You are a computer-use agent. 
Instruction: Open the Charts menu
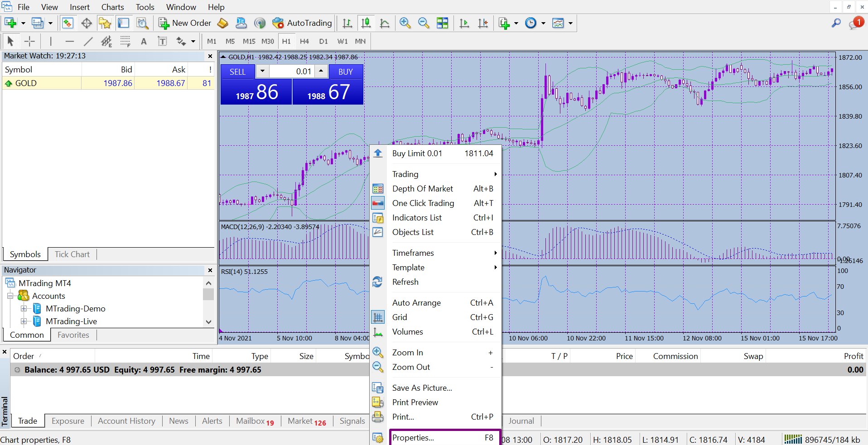point(112,7)
